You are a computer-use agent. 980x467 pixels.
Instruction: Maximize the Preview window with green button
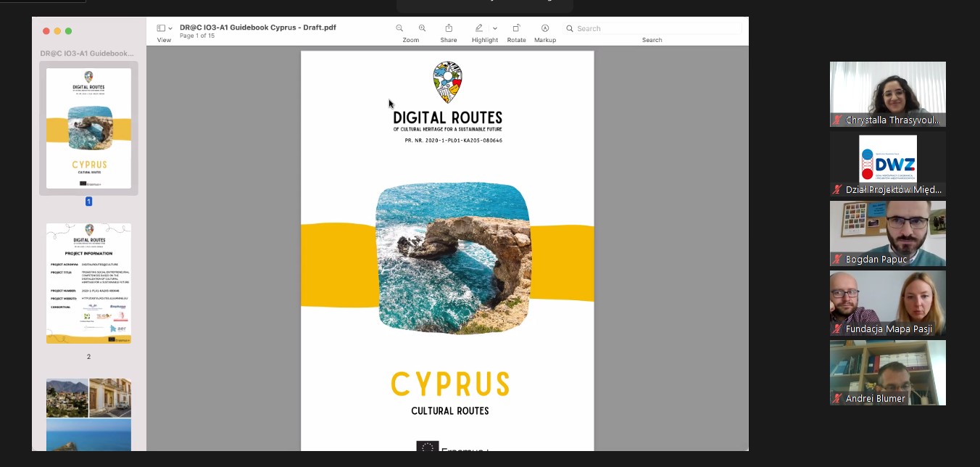pos(68,31)
